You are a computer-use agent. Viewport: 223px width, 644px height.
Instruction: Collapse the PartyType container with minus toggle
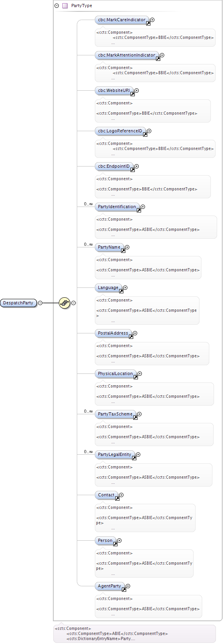[x=57, y=6]
